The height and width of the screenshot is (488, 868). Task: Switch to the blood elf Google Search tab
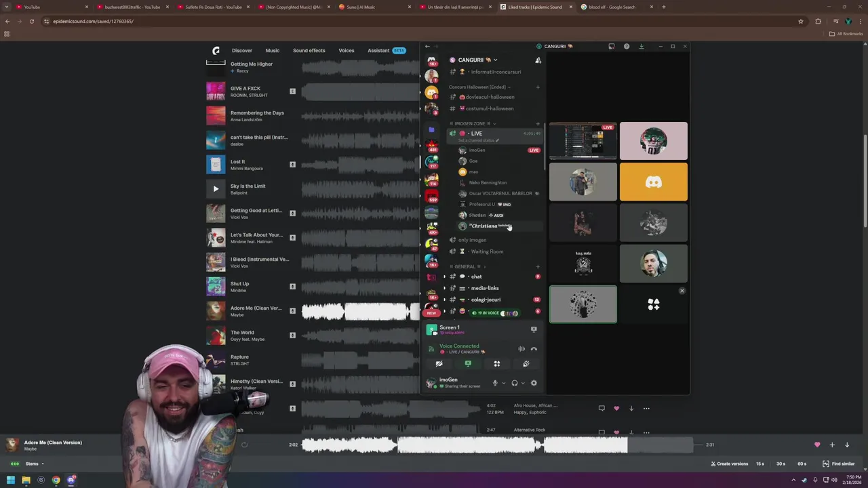click(x=617, y=7)
